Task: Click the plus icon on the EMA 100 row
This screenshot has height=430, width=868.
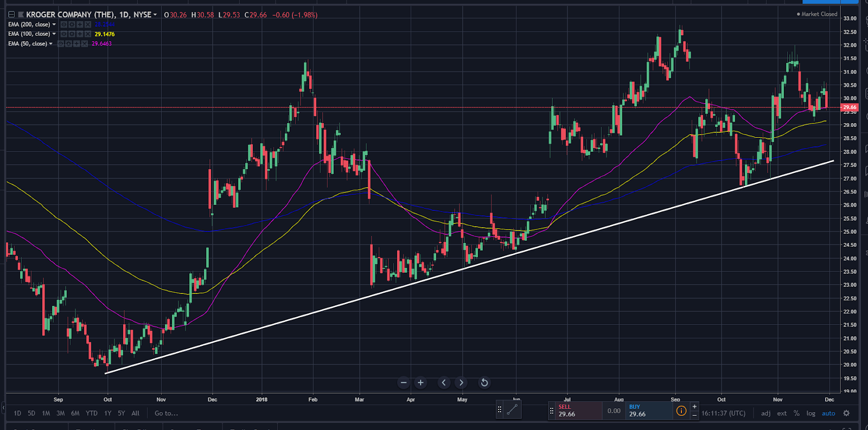Action: (80, 34)
